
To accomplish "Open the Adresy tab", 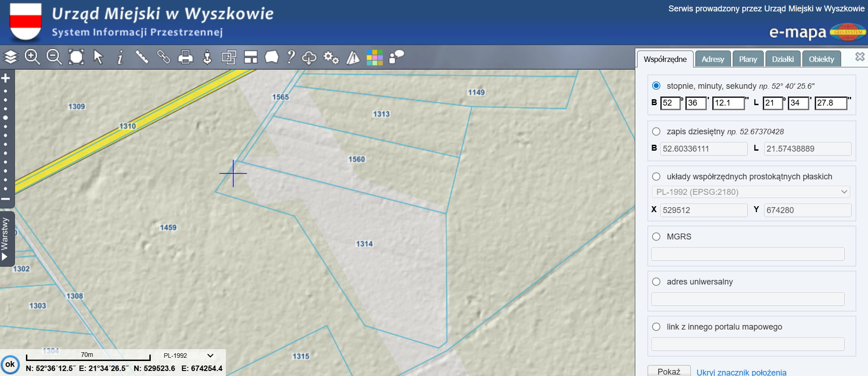I will 713,59.
